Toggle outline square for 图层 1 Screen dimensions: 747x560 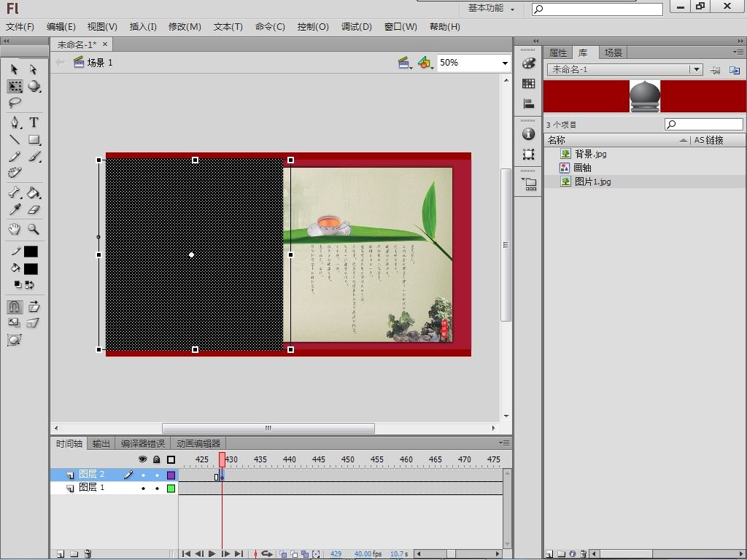[x=171, y=488]
